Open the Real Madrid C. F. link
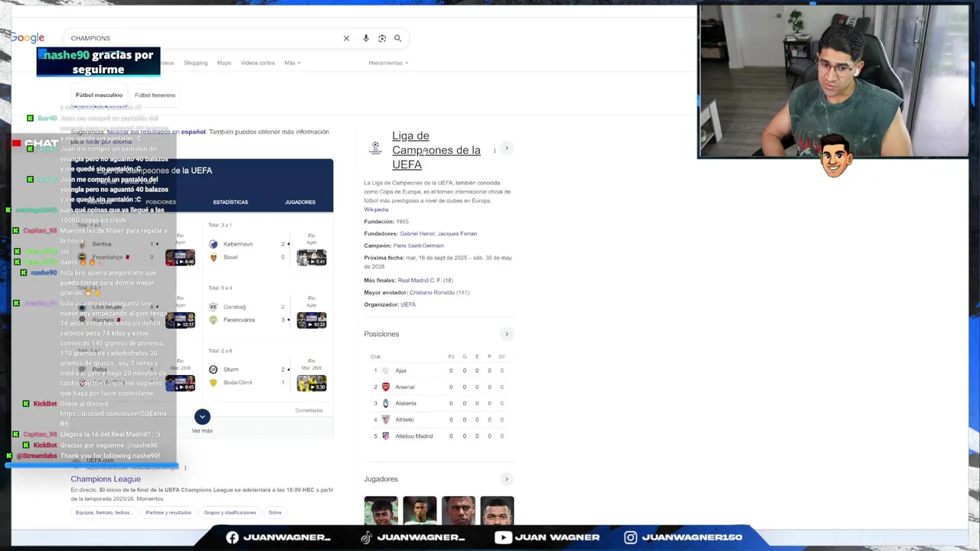 click(x=420, y=280)
